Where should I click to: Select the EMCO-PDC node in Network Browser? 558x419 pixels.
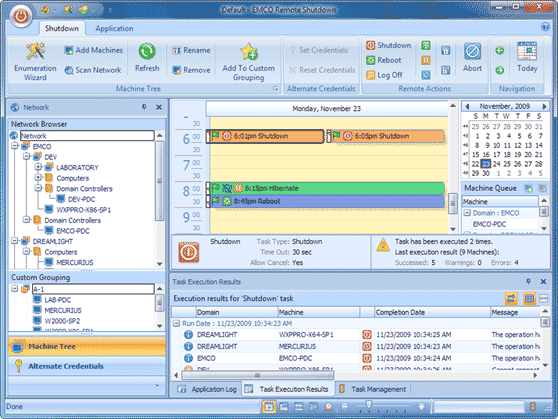pyautogui.click(x=73, y=231)
